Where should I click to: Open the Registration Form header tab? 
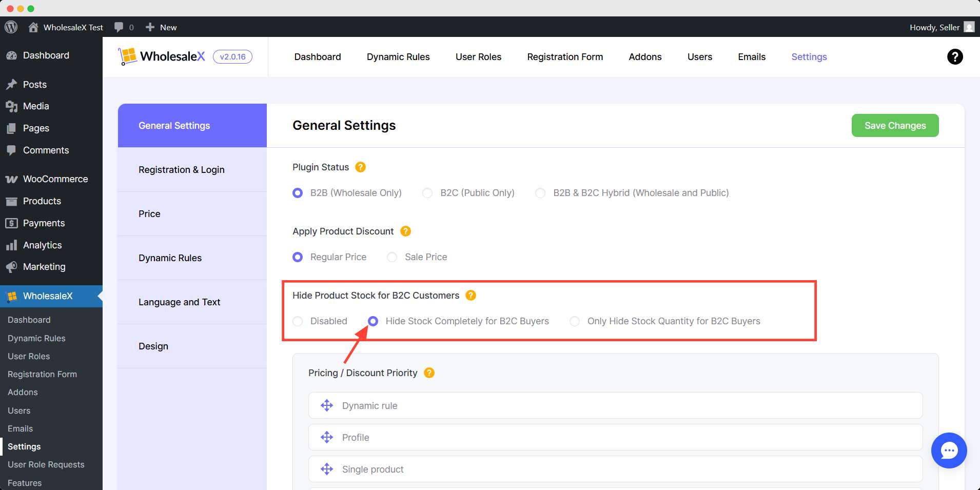coord(565,57)
